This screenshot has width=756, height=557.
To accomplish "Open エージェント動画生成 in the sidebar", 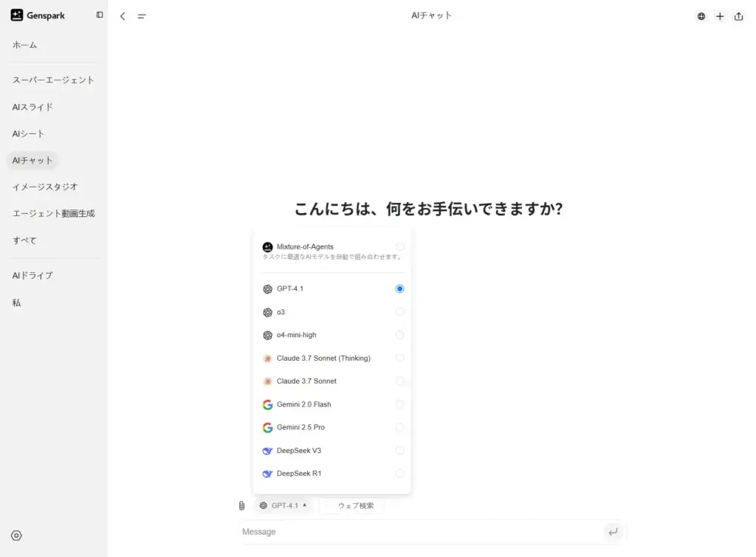I will click(53, 213).
